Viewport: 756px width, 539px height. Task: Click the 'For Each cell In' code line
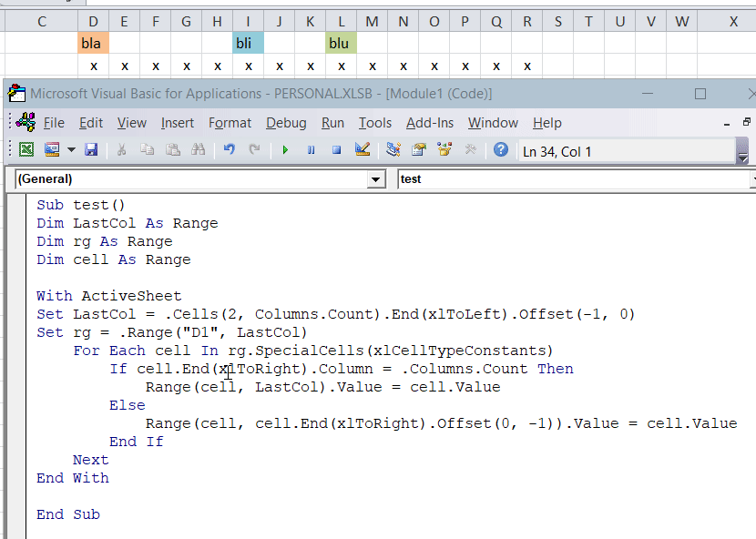click(313, 351)
